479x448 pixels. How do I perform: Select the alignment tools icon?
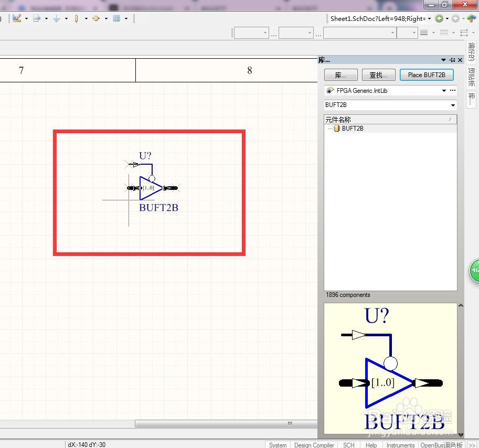(37, 18)
